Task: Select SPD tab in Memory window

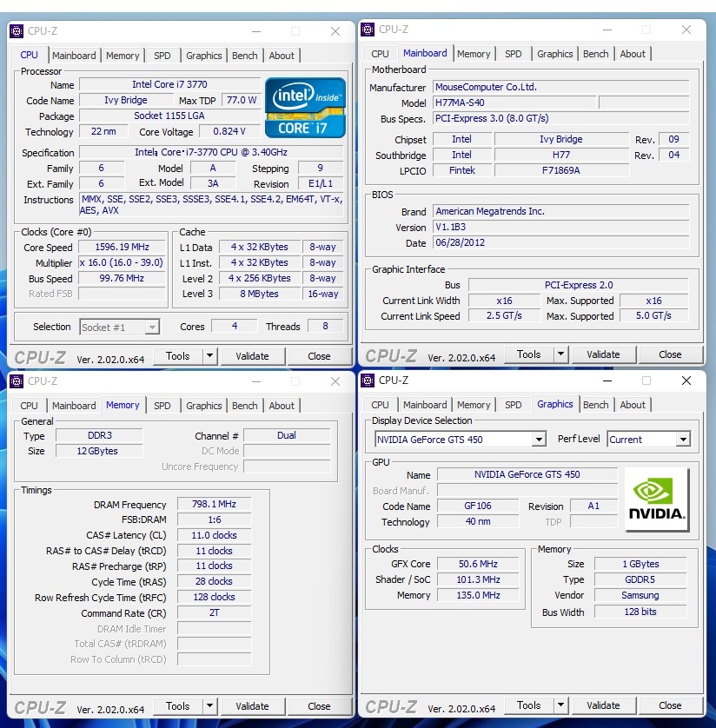Action: click(x=162, y=406)
